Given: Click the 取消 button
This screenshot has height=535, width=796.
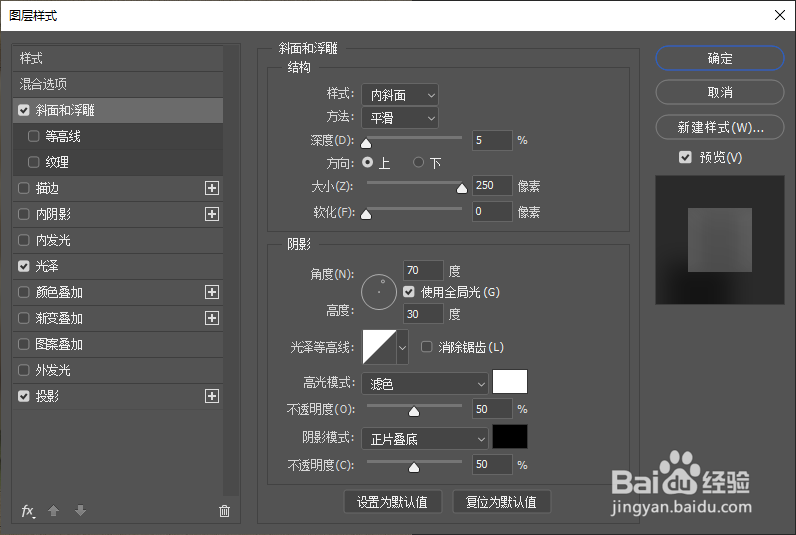Looking at the screenshot, I should click(720, 92).
